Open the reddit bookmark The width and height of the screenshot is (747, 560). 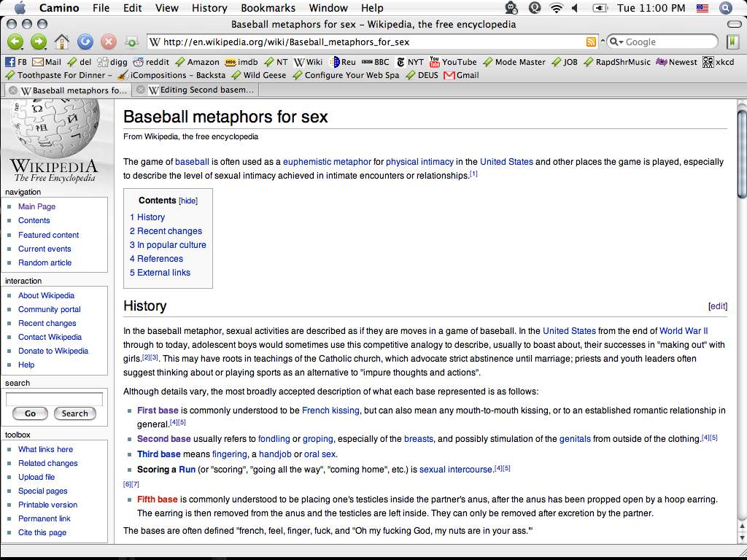pos(151,62)
